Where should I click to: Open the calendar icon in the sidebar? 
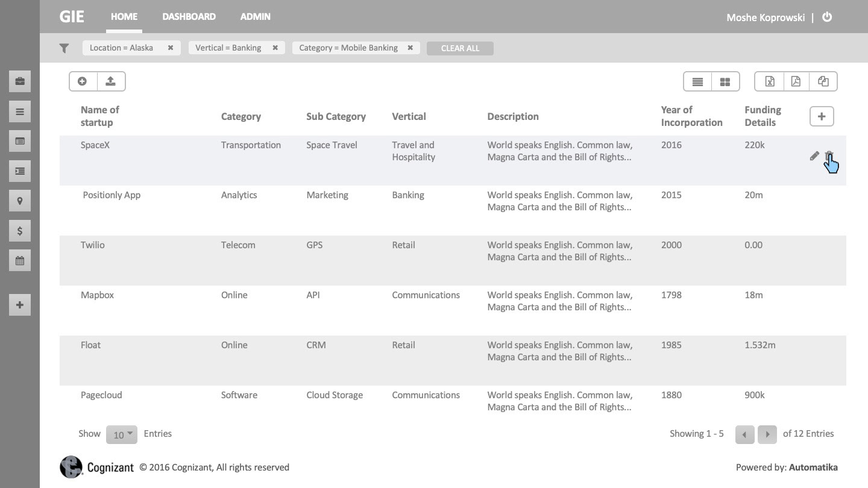(x=20, y=261)
